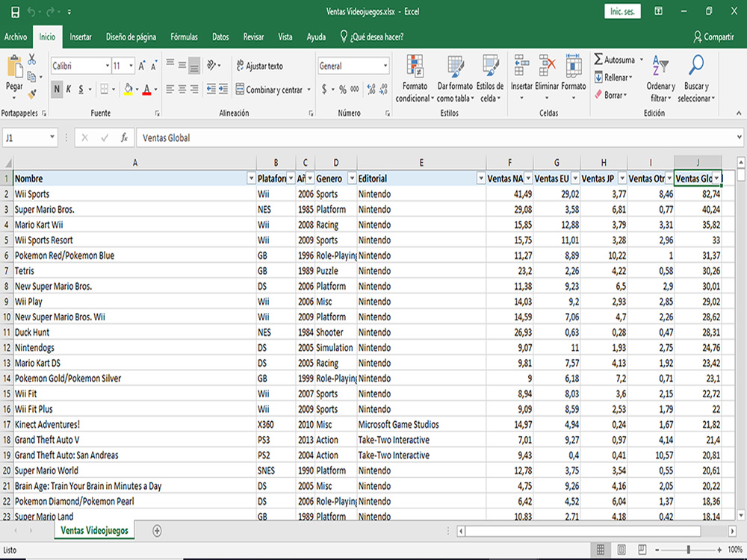The height and width of the screenshot is (560, 747).
Task: Apply yellow fill color bucket
Action: click(x=128, y=89)
